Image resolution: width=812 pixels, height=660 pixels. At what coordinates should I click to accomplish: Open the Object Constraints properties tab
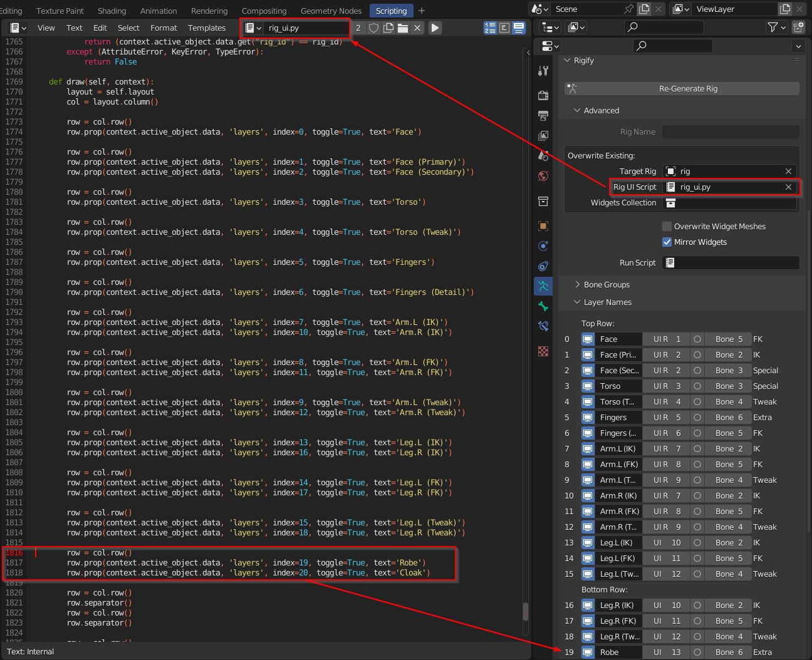point(543,266)
